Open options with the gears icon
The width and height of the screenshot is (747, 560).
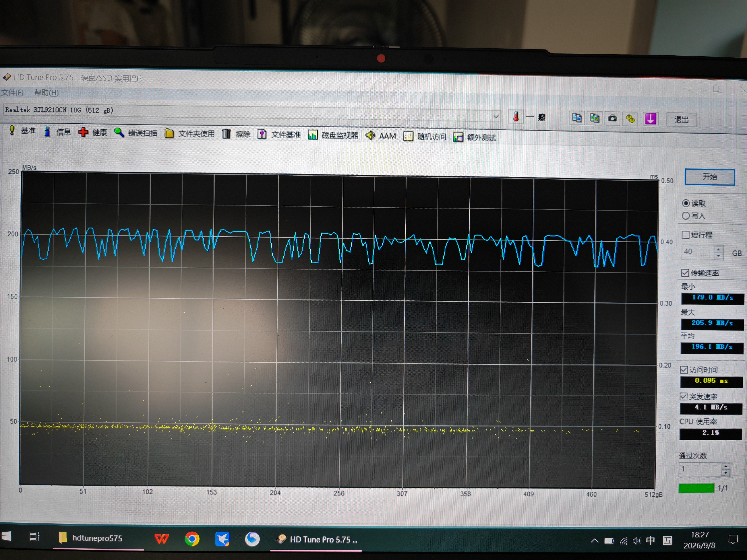click(x=630, y=119)
